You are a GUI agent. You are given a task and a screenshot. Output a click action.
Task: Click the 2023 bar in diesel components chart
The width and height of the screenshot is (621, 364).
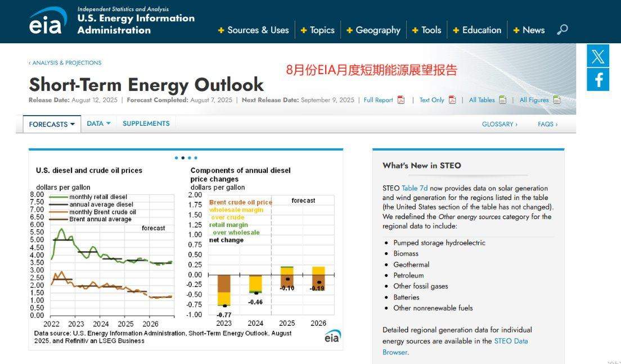click(224, 290)
